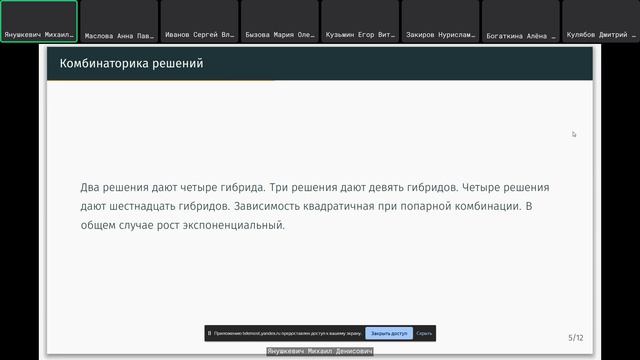Click the presenter label 'Янушкевич Михаил Денисович'
The image size is (640, 360).
click(x=320, y=351)
